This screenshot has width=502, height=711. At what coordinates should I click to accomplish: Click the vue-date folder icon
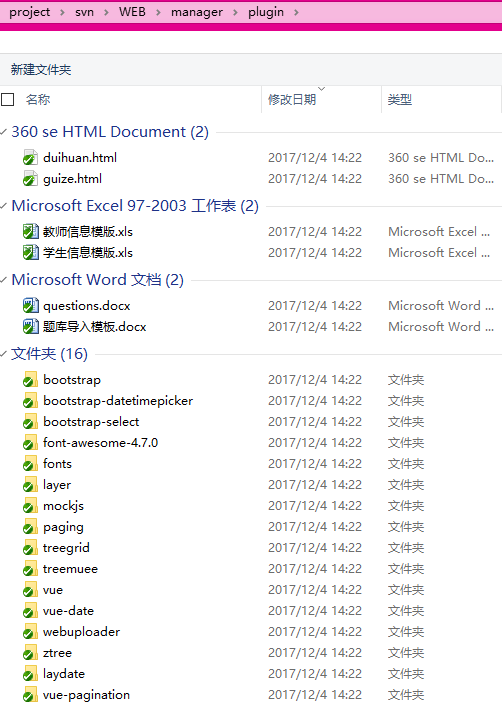coord(30,611)
